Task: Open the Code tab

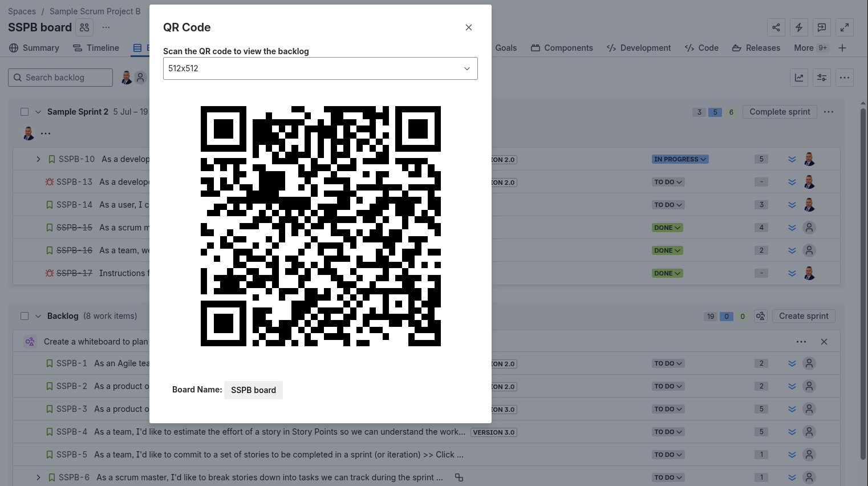Action: tap(701, 48)
